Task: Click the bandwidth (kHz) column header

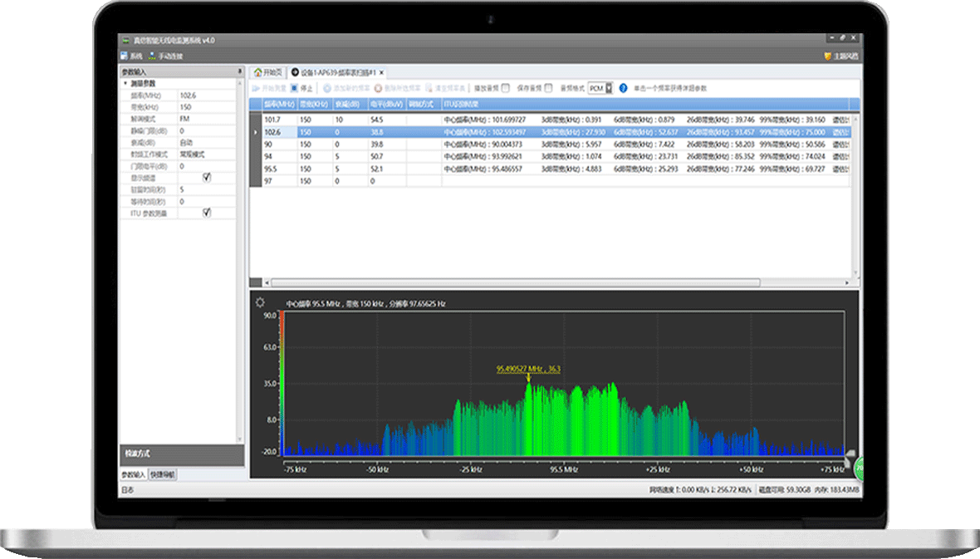Action: pos(315,104)
